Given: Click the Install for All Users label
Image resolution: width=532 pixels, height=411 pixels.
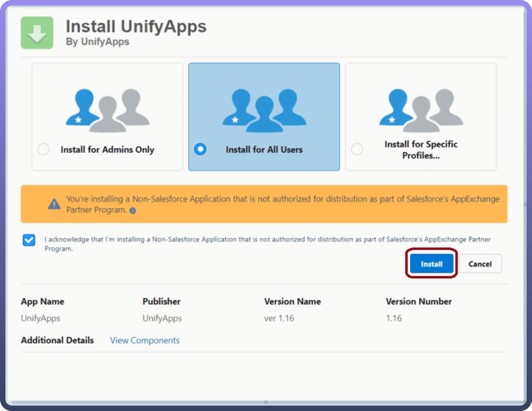Looking at the screenshot, I should (x=264, y=149).
